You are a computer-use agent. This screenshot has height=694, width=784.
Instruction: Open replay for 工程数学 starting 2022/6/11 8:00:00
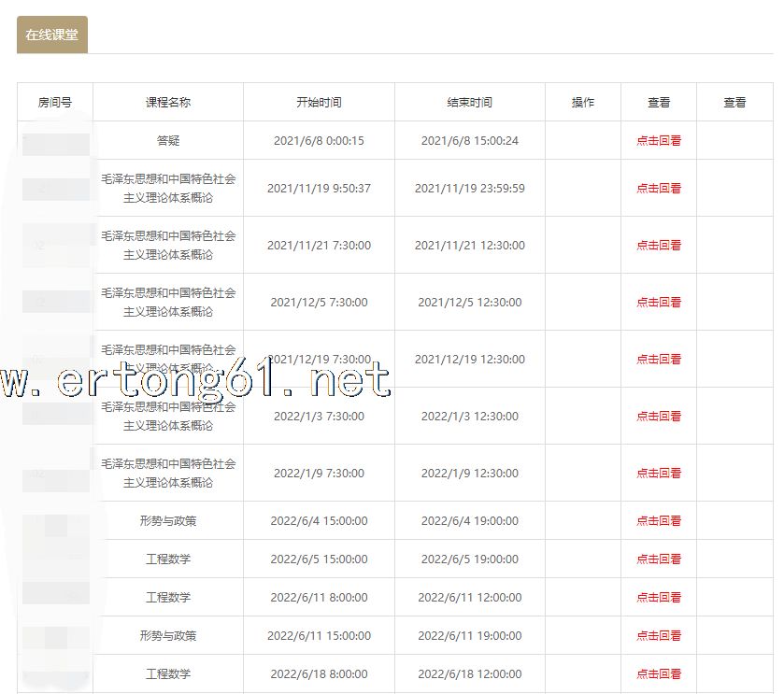tap(659, 598)
